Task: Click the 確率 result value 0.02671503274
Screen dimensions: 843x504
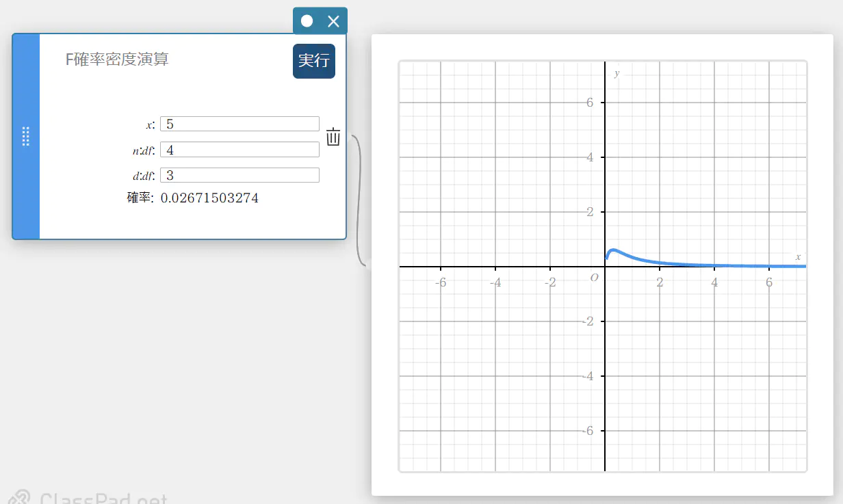Action: coord(209,198)
